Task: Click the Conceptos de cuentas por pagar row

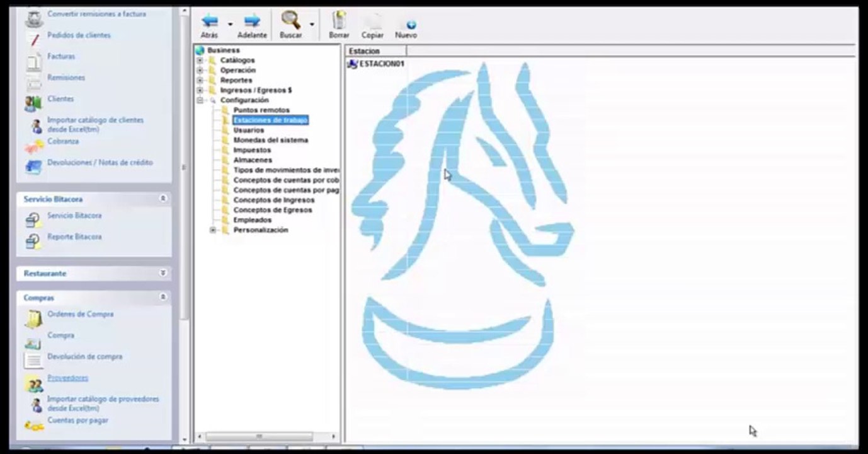Action: (x=287, y=190)
